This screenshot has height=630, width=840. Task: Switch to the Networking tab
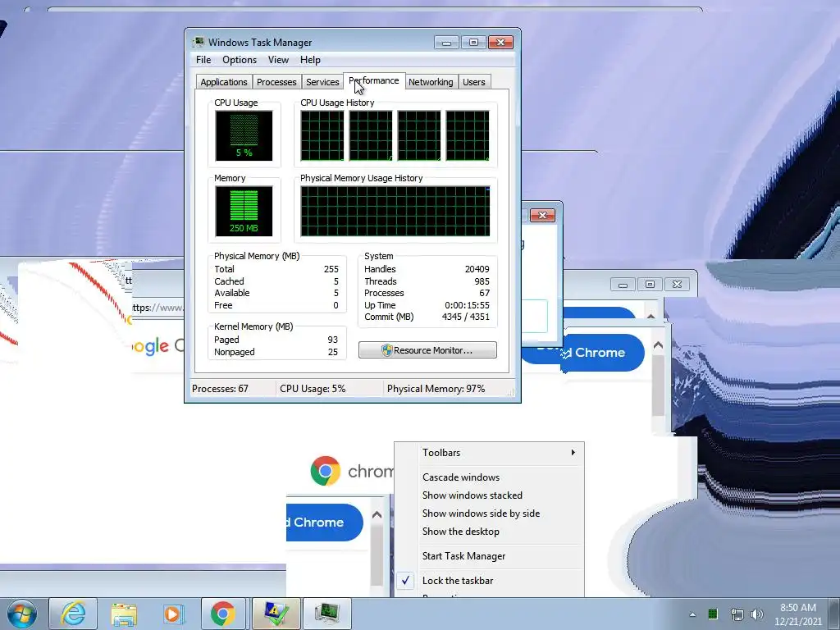coord(431,82)
